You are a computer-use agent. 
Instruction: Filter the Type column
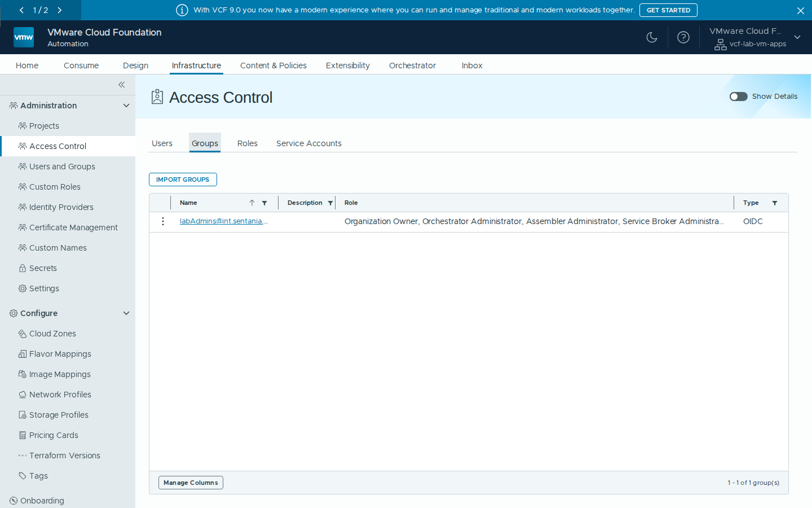775,203
